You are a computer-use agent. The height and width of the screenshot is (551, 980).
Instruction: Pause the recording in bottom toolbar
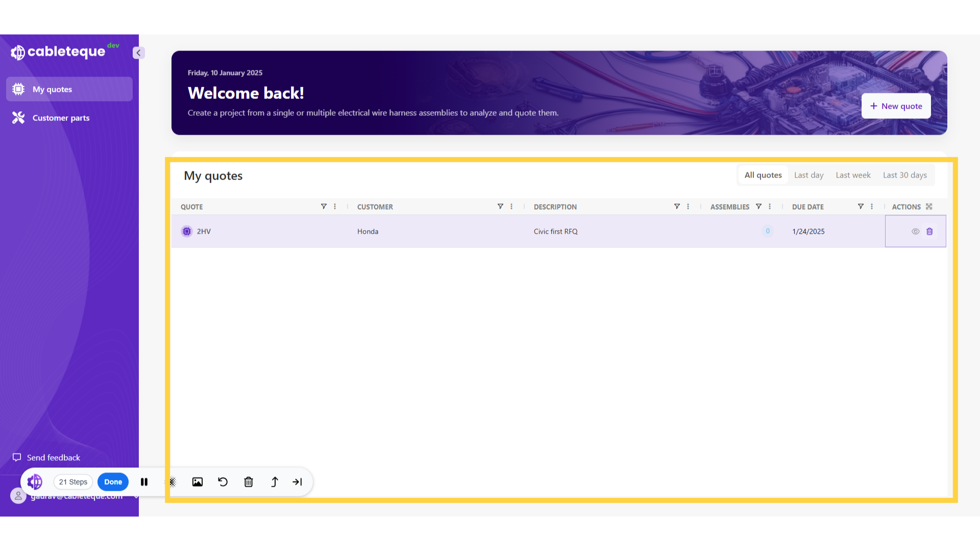point(144,482)
